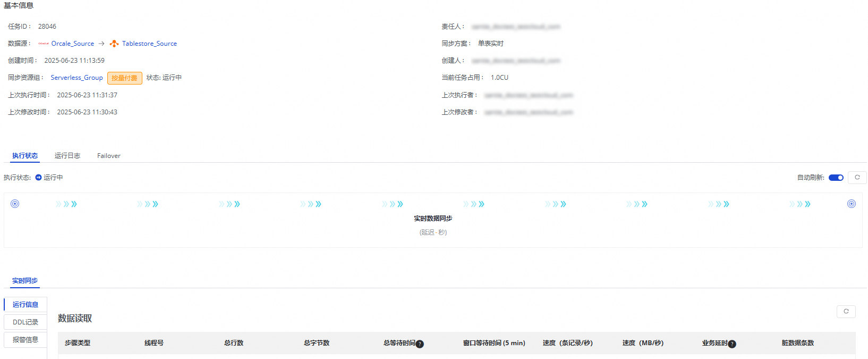The height and width of the screenshot is (359, 868).
Task: Click the help icon beside 总等待时间
Action: click(420, 344)
